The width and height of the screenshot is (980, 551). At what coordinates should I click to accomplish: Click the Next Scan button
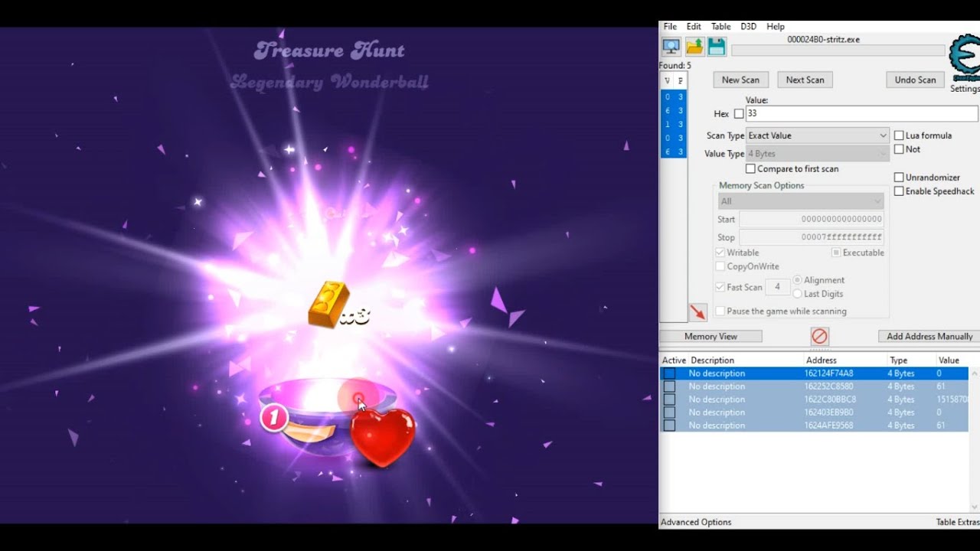(805, 80)
